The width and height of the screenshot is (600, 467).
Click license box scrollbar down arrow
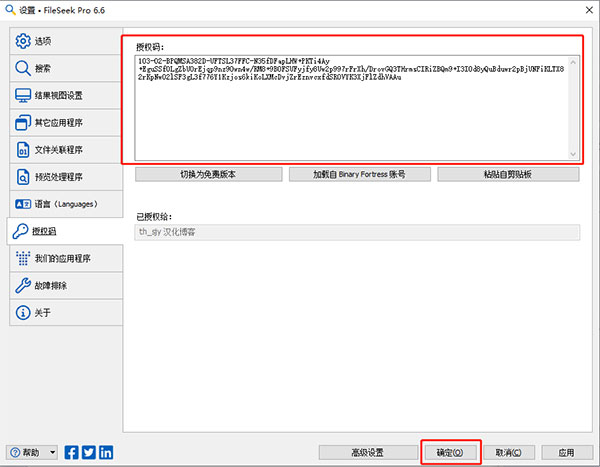[x=573, y=154]
